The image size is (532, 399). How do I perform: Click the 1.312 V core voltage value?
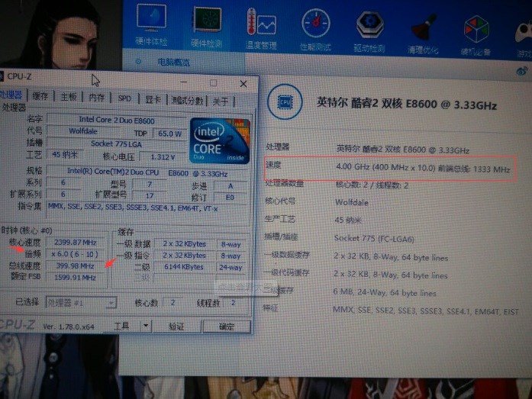coord(163,157)
